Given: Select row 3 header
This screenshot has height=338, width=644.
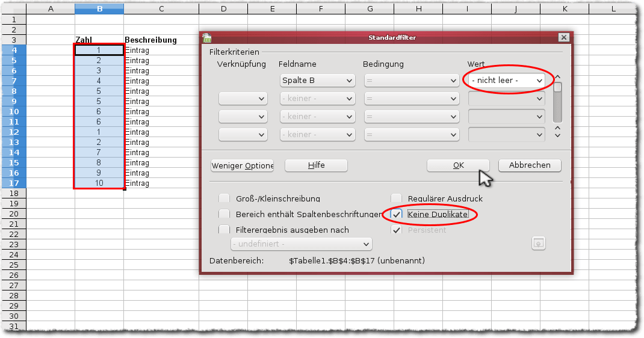Looking at the screenshot, I should tap(14, 40).
